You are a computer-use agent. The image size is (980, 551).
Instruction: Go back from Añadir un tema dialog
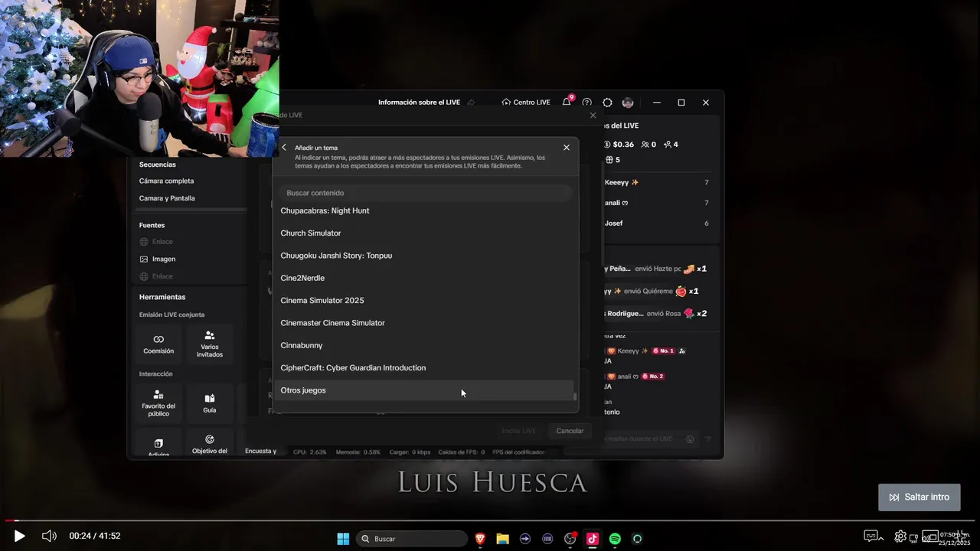point(284,148)
